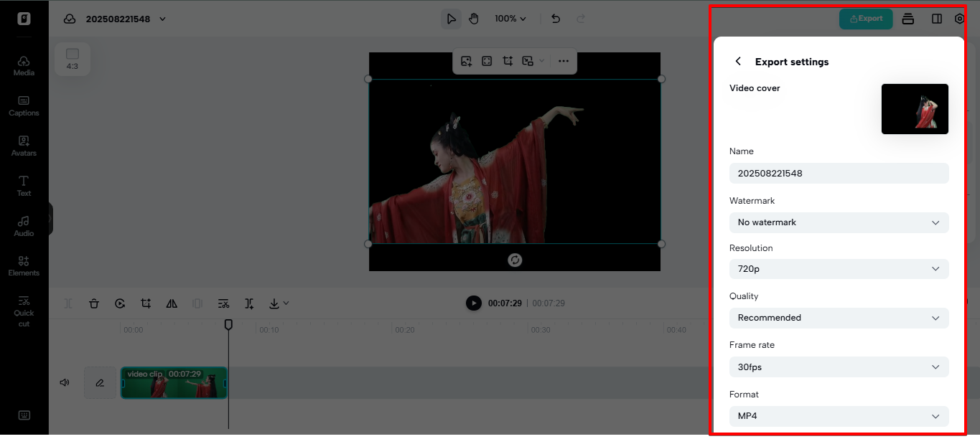Open the Resolution dropdown showing 720p
Viewport: 980px width, 439px height.
[x=839, y=268]
